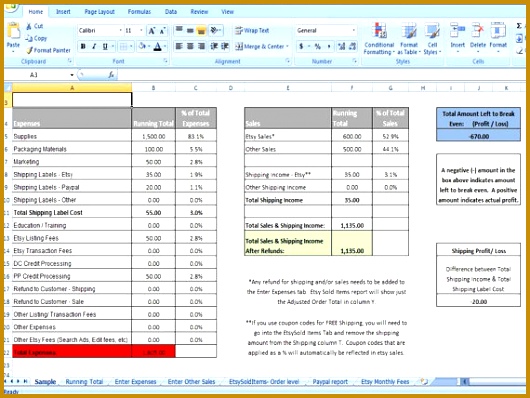The height and width of the screenshot is (398, 530).
Task: Increase the decimal places
Action: (x=341, y=46)
